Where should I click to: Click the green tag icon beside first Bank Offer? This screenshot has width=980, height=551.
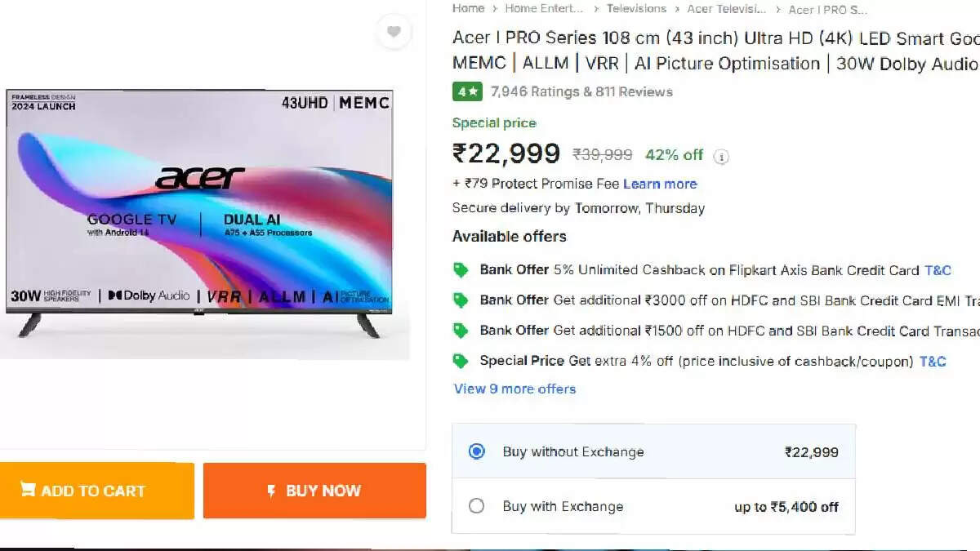(460, 269)
